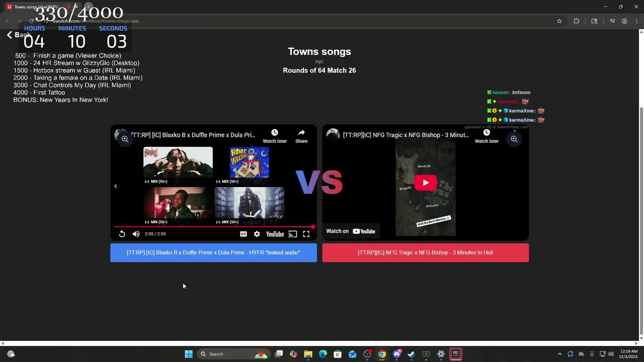Open the Chrome three-dot menu
Image resolution: width=644 pixels, height=362 pixels.
coord(637,21)
